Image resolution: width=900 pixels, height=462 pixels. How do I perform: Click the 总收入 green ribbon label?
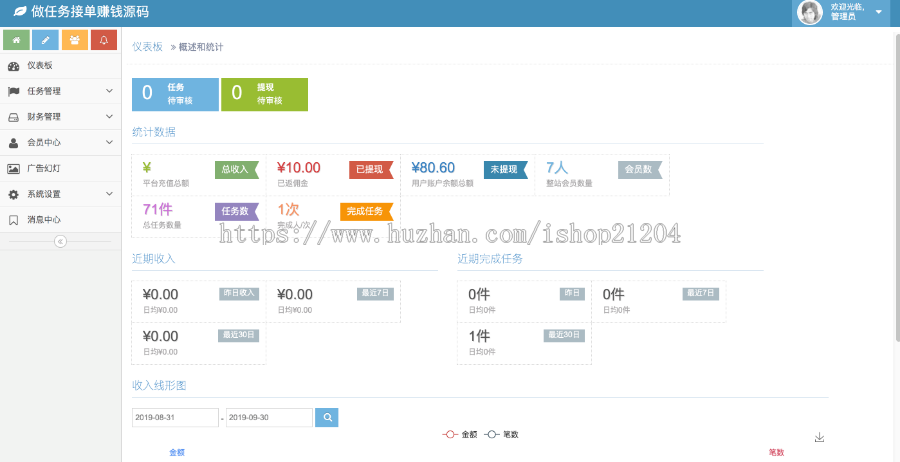(x=237, y=170)
